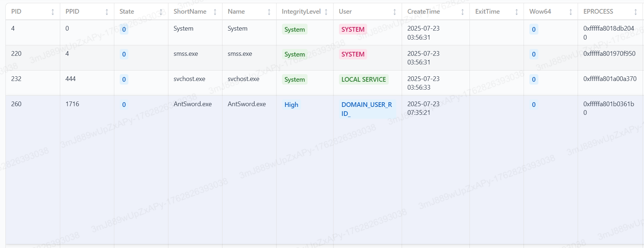Click the PID cell showing 232

(16, 79)
